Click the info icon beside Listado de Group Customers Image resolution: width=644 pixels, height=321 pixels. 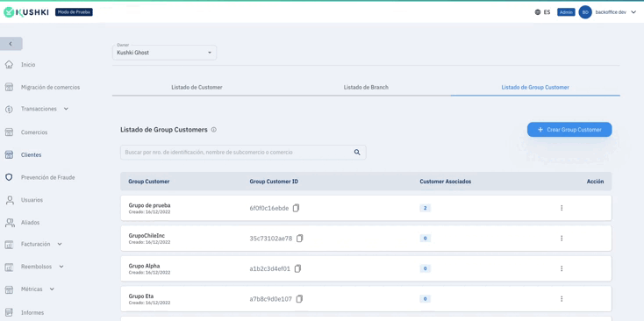point(213,130)
